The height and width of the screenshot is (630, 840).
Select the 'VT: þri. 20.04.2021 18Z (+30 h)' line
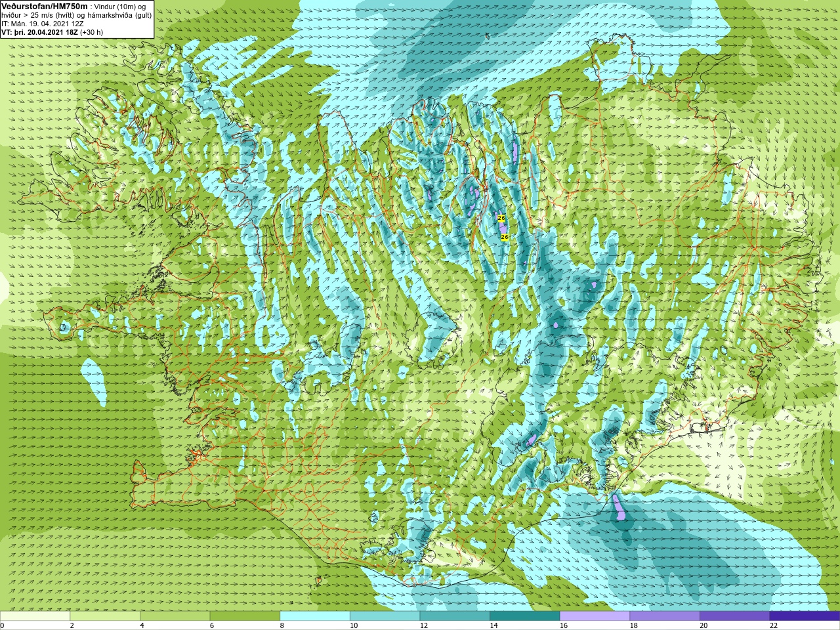coord(52,31)
